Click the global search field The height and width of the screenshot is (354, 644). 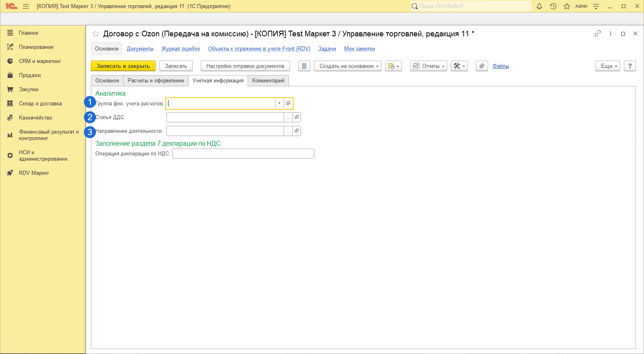tap(471, 6)
